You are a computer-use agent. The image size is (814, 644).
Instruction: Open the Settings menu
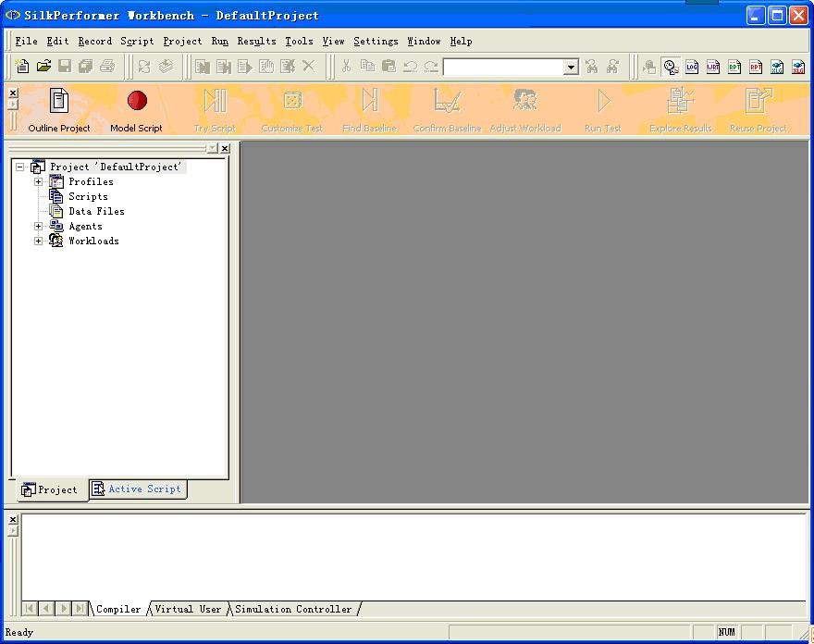[x=376, y=41]
